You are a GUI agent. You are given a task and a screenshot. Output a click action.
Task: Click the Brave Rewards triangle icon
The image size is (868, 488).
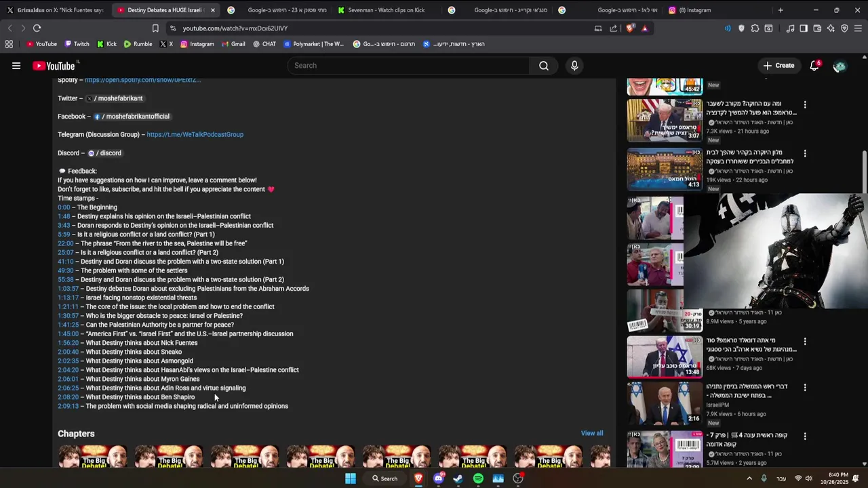click(x=644, y=28)
